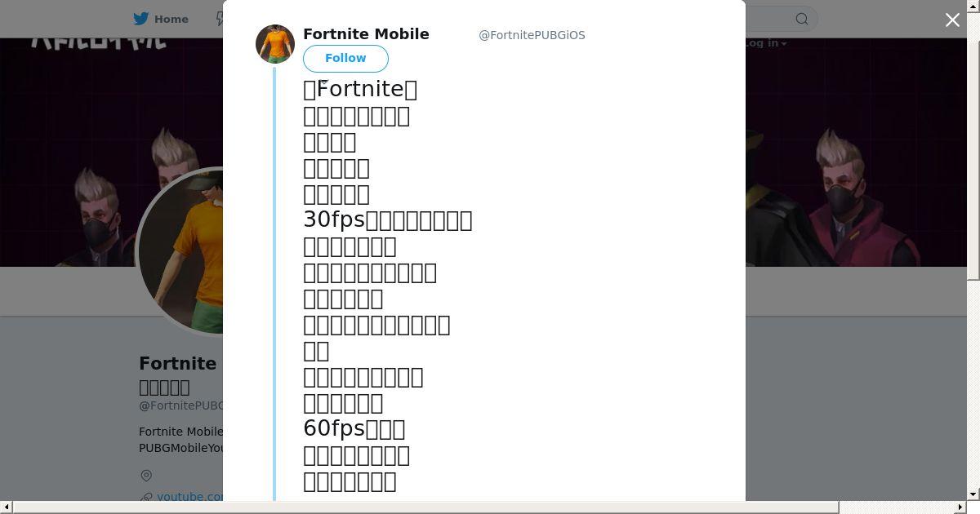Click the @FortnitePUBGiOS handle in the tweet
This screenshot has width=980, height=514.
pos(532,35)
